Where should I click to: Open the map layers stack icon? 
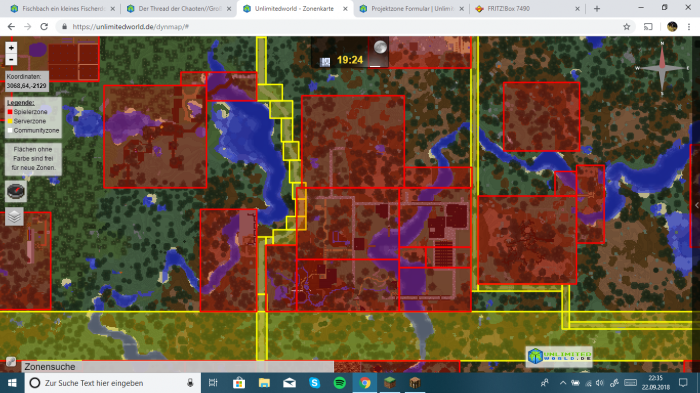point(14,217)
